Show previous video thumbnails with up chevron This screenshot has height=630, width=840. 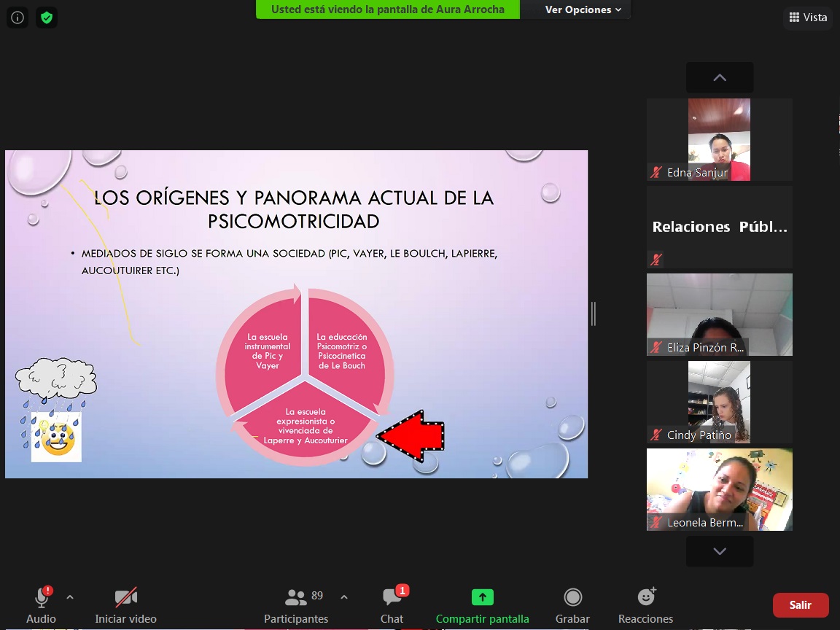tap(720, 78)
